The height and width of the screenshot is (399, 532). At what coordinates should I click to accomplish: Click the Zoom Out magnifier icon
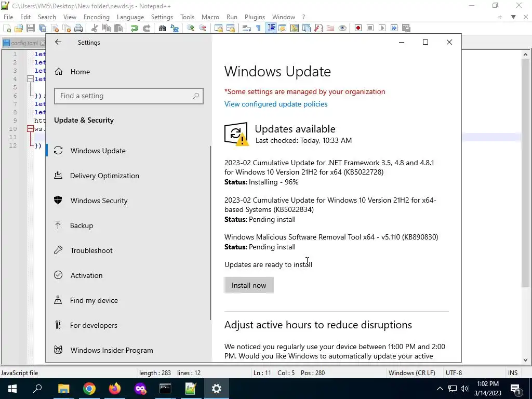[x=203, y=28]
